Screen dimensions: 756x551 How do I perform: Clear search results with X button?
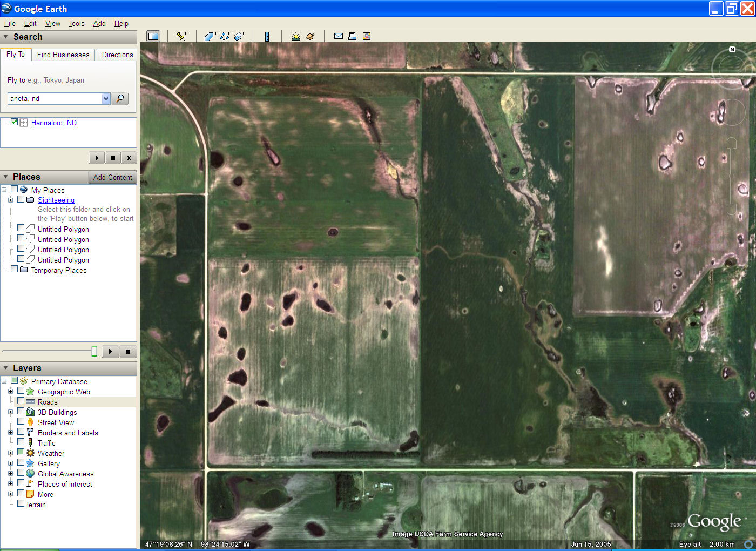tap(129, 158)
